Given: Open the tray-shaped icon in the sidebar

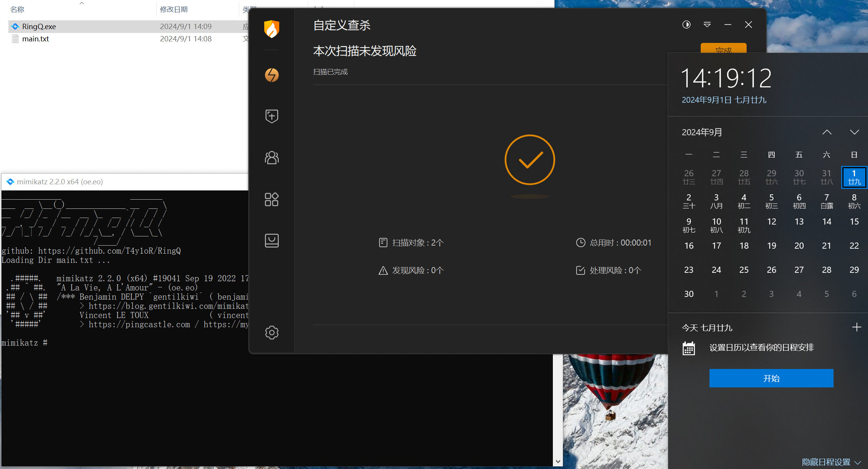Looking at the screenshot, I should point(271,241).
